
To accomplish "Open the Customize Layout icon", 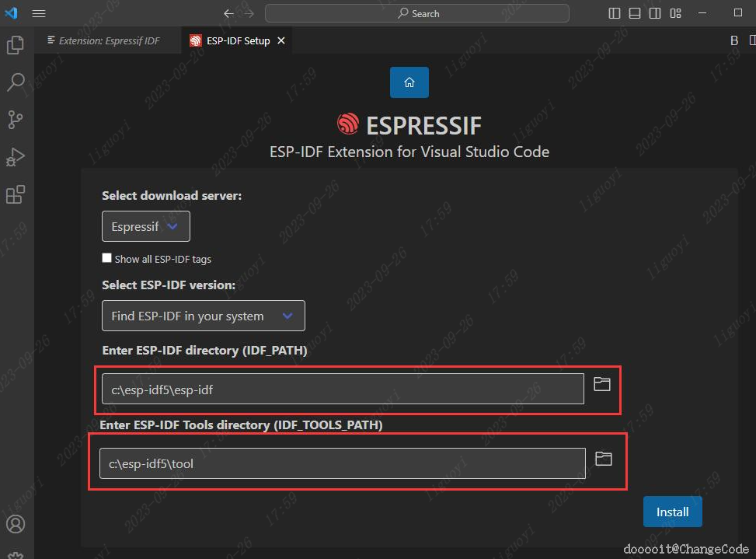I will (675, 13).
